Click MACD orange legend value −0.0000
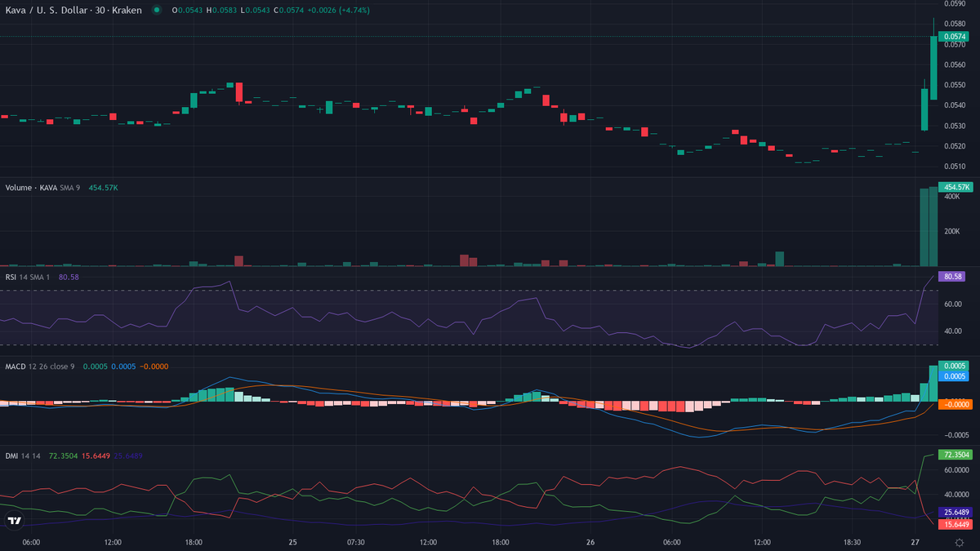Image resolution: width=980 pixels, height=551 pixels. (x=154, y=367)
